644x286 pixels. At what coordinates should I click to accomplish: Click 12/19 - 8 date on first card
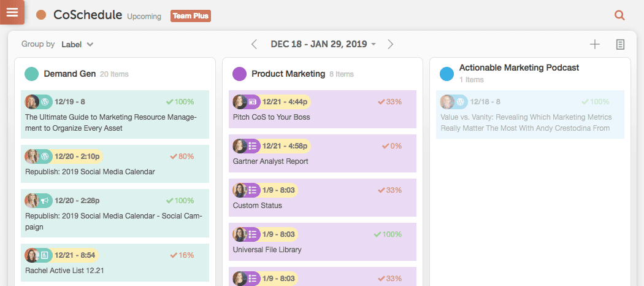click(70, 101)
